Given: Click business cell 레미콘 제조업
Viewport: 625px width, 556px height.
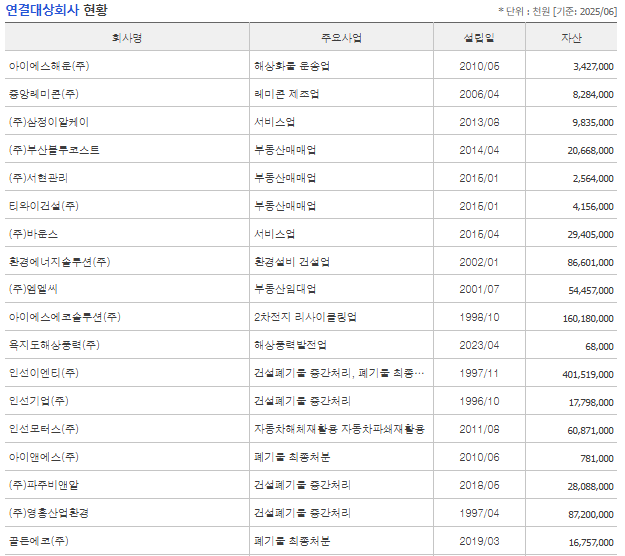Looking at the screenshot, I should click(287, 94).
